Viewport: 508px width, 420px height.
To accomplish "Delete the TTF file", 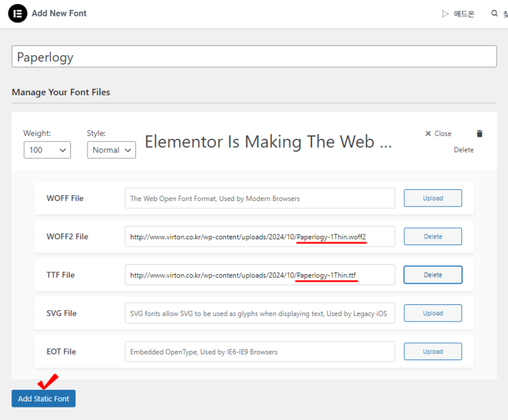I will tap(433, 275).
